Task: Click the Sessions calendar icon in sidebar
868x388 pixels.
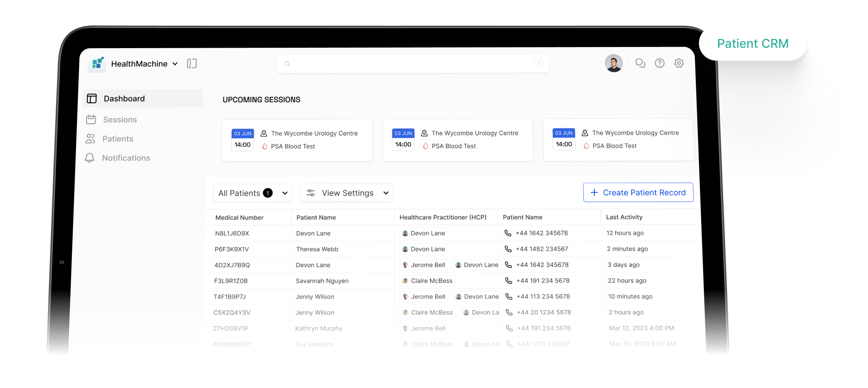Action: tap(91, 120)
